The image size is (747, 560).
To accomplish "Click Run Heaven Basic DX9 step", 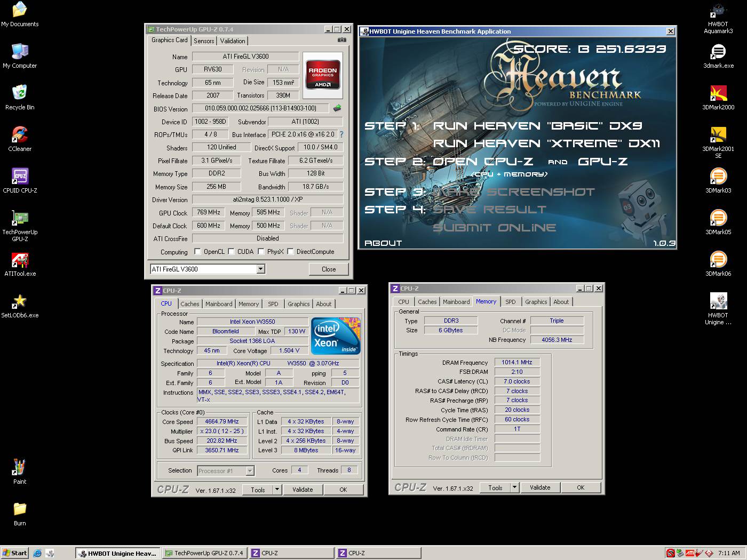I will (x=537, y=126).
